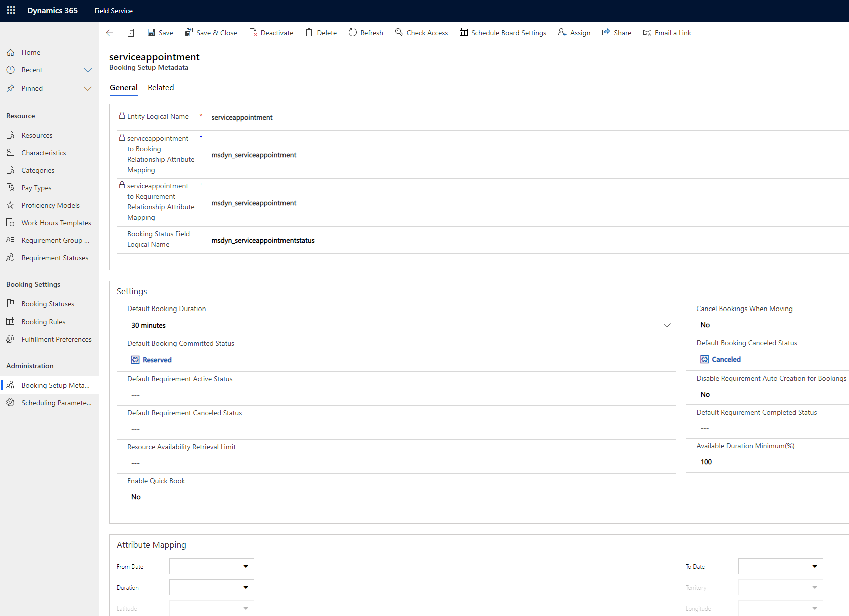Click the Canceled status record icon
The height and width of the screenshot is (616, 849).
[x=705, y=359]
